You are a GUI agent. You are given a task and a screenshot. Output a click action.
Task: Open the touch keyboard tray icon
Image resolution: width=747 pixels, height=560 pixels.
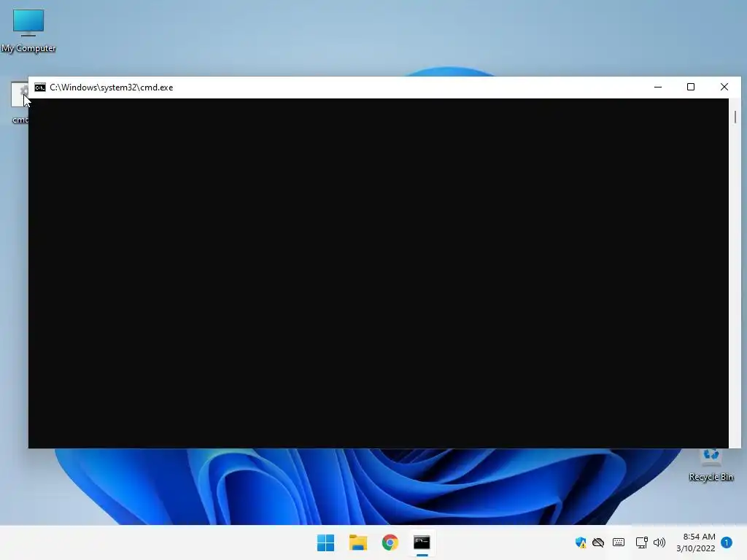point(619,542)
